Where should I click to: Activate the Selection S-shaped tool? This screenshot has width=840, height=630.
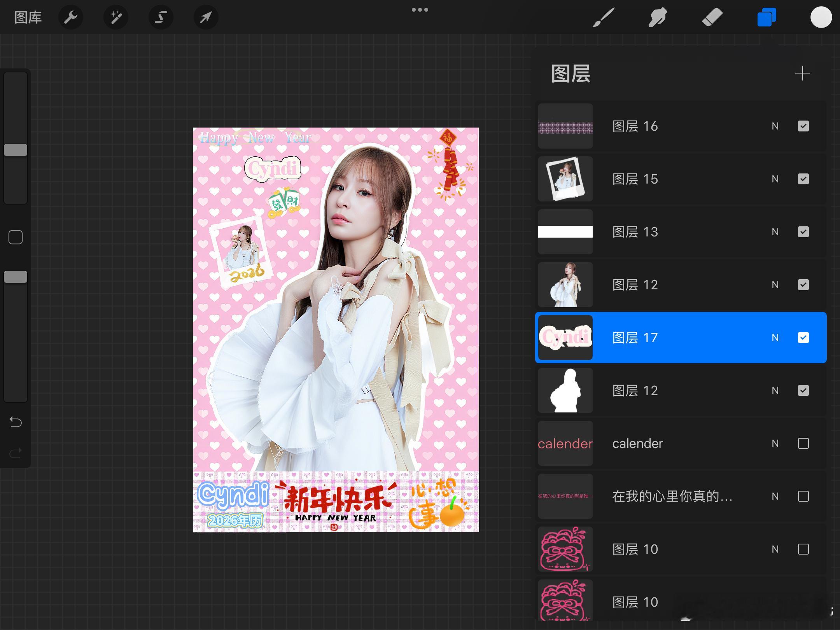coord(161,17)
